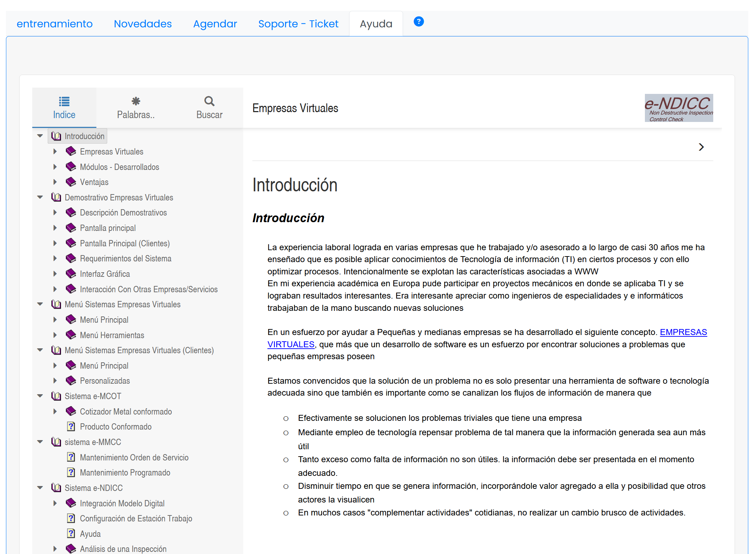Click the Indice list icon
Screen dimensions: 756x554
pyautogui.click(x=64, y=101)
